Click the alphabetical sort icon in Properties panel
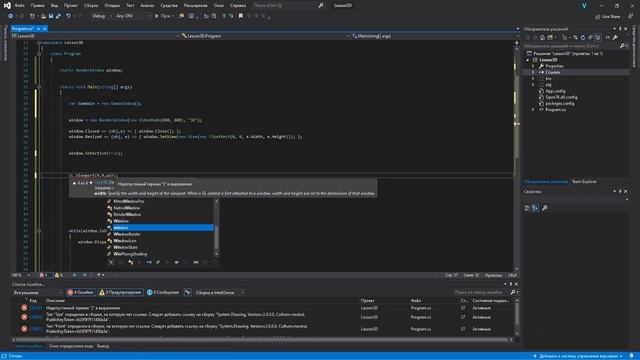 (535, 208)
